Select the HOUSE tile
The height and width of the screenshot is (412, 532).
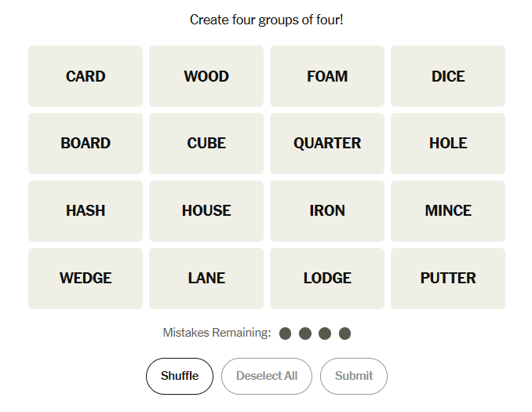coord(206,211)
